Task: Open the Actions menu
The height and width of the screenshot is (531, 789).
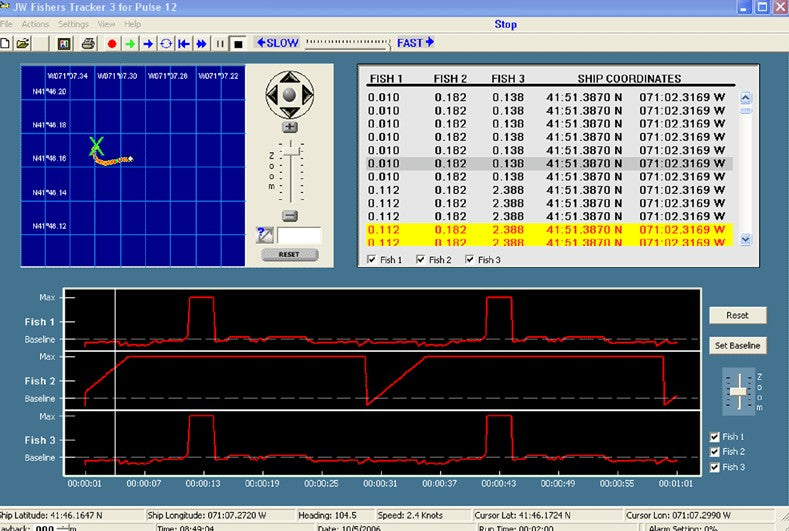Action: click(x=35, y=23)
